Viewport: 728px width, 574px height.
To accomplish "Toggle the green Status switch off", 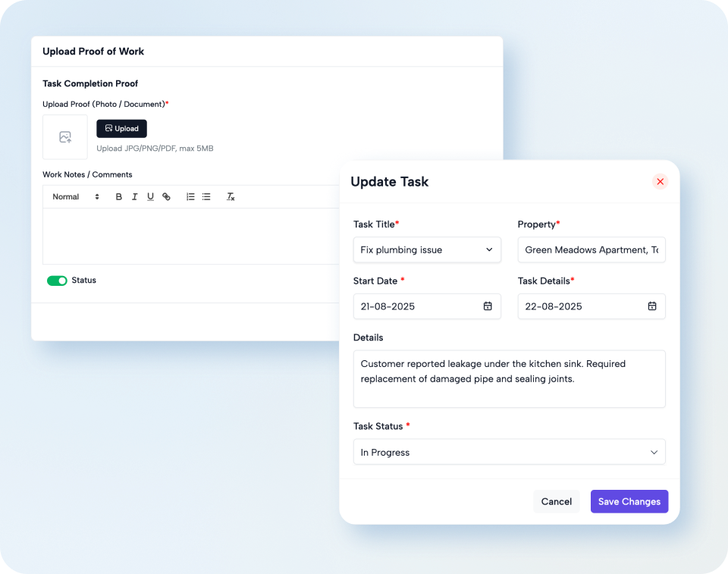I will (57, 281).
